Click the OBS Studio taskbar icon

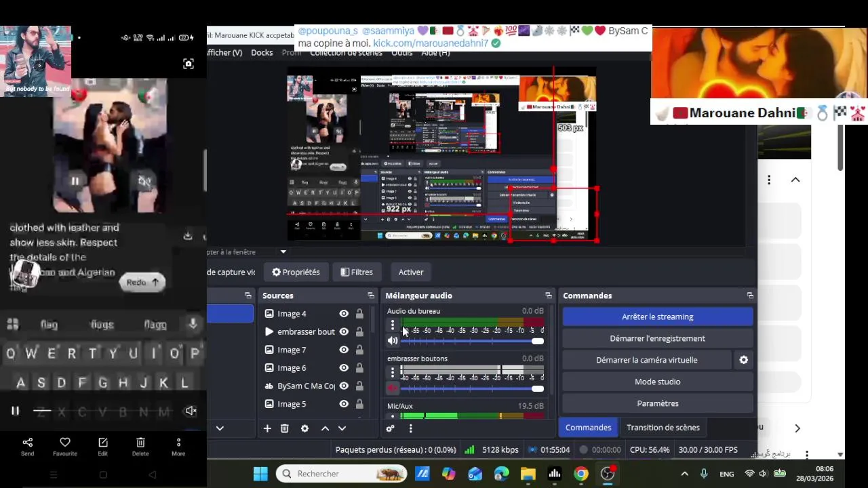(x=608, y=474)
